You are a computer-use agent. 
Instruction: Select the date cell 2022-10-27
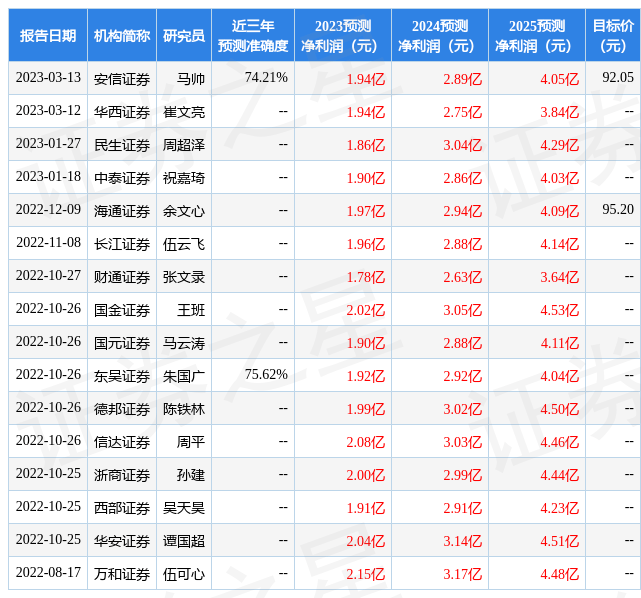tap(48, 276)
